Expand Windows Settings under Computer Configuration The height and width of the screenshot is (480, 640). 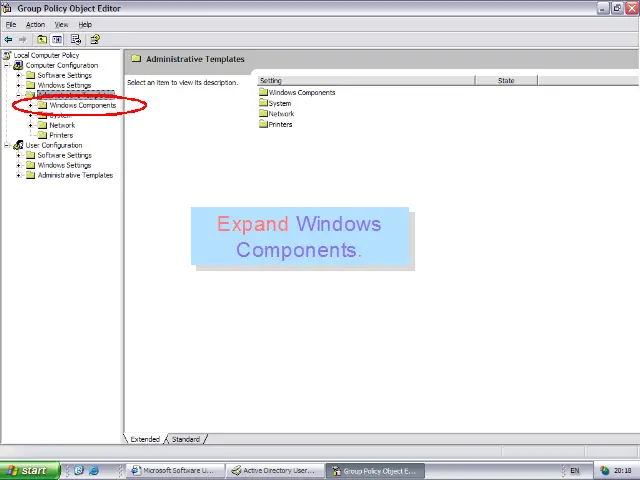point(18,85)
